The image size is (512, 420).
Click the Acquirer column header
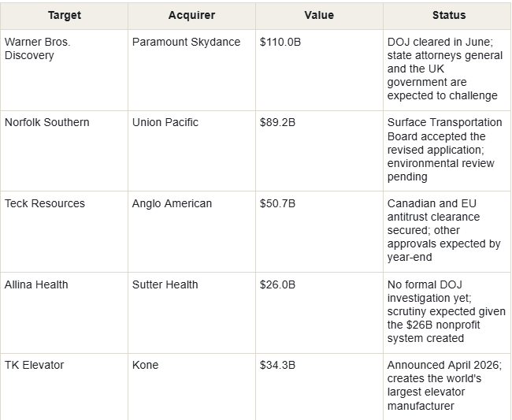click(x=191, y=15)
